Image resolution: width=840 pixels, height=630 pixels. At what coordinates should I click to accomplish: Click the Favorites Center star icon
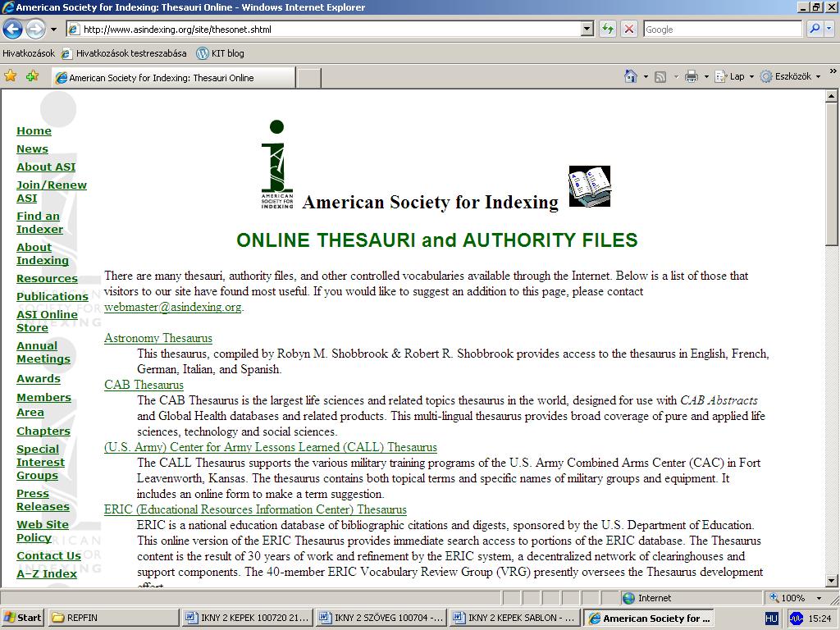[10, 76]
